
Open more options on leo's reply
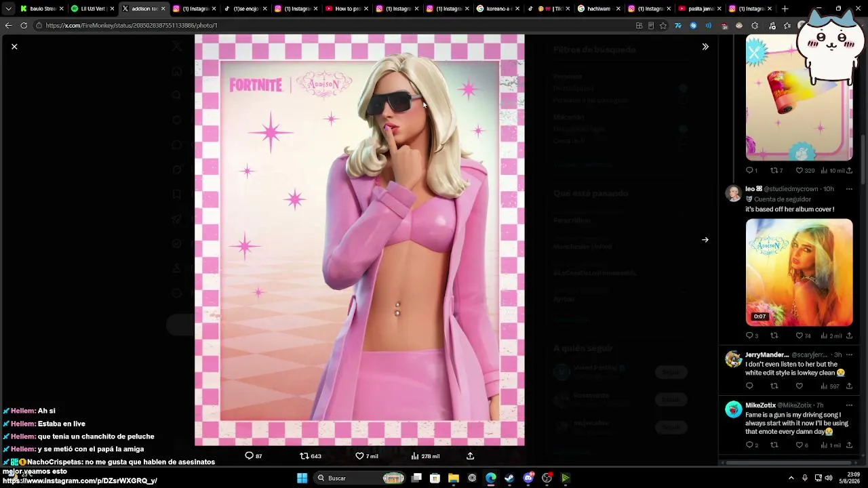pyautogui.click(x=848, y=189)
